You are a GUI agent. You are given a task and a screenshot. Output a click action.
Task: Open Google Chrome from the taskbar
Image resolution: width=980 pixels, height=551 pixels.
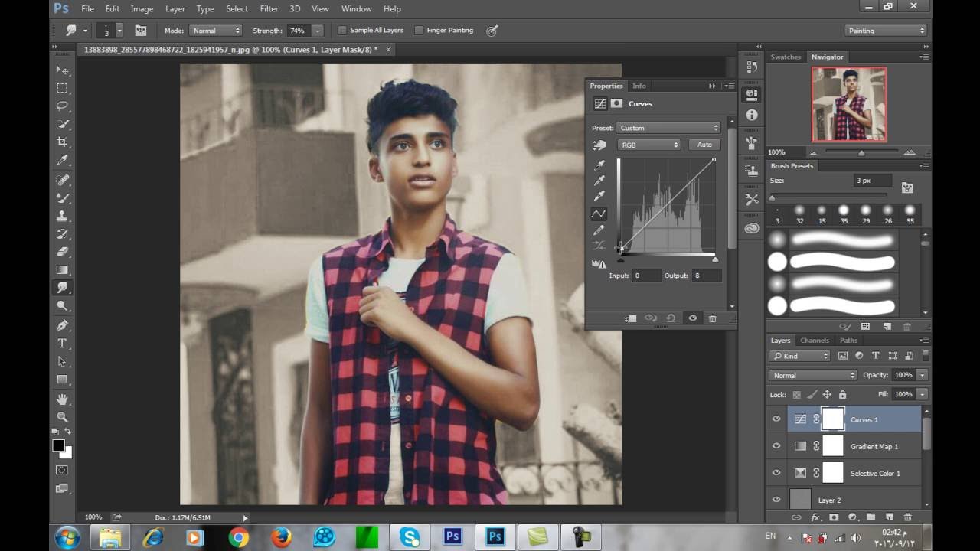[x=238, y=537]
